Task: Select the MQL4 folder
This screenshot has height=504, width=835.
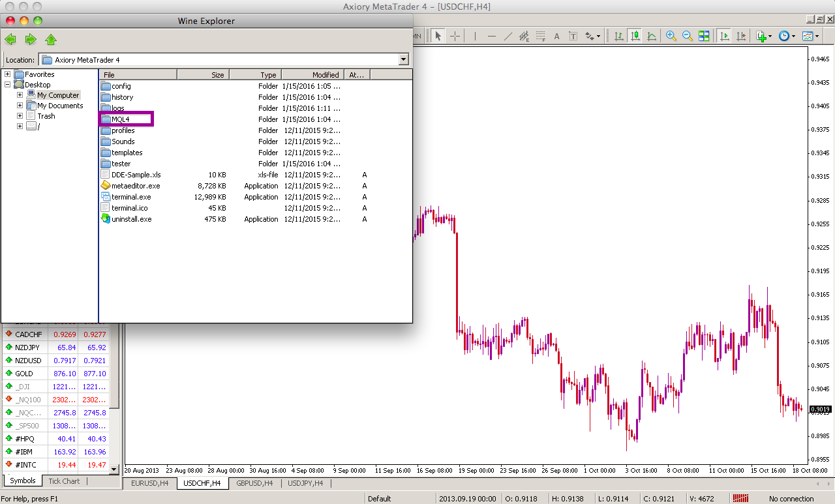Action: pyautogui.click(x=121, y=119)
